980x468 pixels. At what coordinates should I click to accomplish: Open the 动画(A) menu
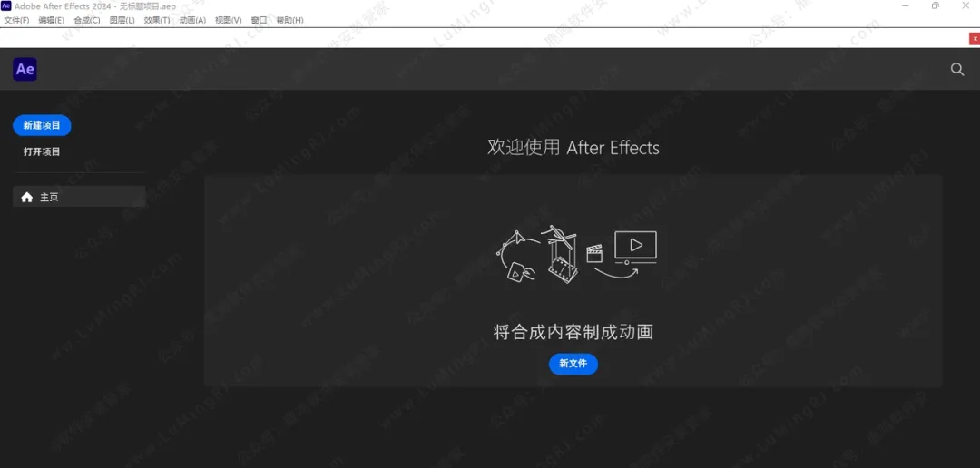point(192,20)
